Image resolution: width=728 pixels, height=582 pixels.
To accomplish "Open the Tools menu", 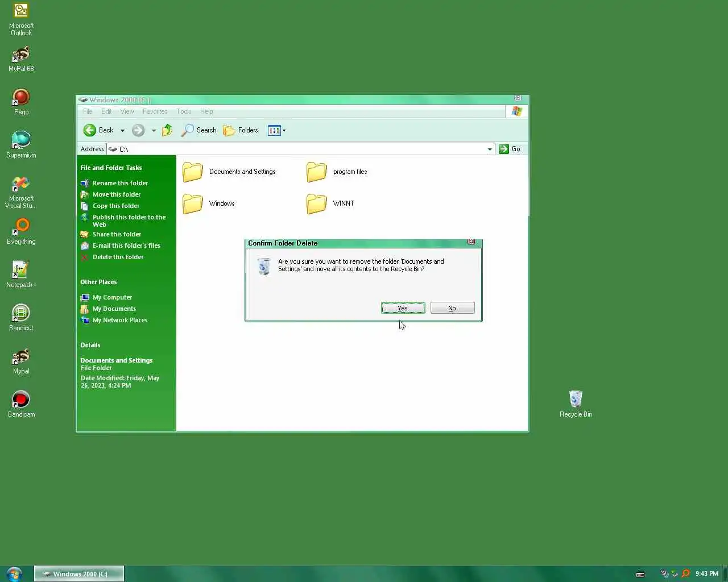I will (x=184, y=111).
